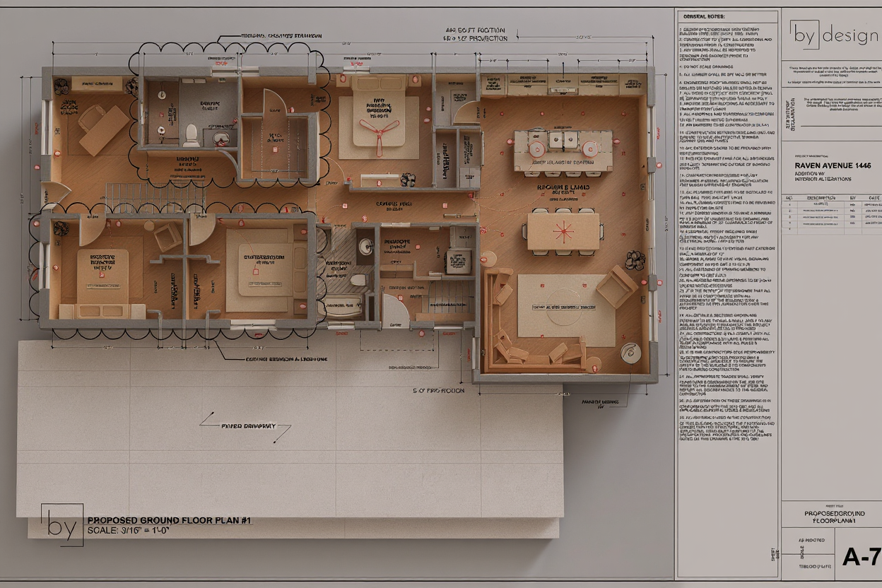Select the desk in the upper-left office

(x=103, y=129)
